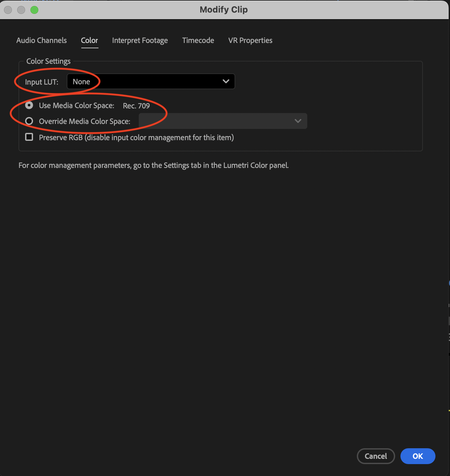Expand the Override Media Color Space dropdown
The width and height of the screenshot is (450, 476).
click(x=223, y=121)
